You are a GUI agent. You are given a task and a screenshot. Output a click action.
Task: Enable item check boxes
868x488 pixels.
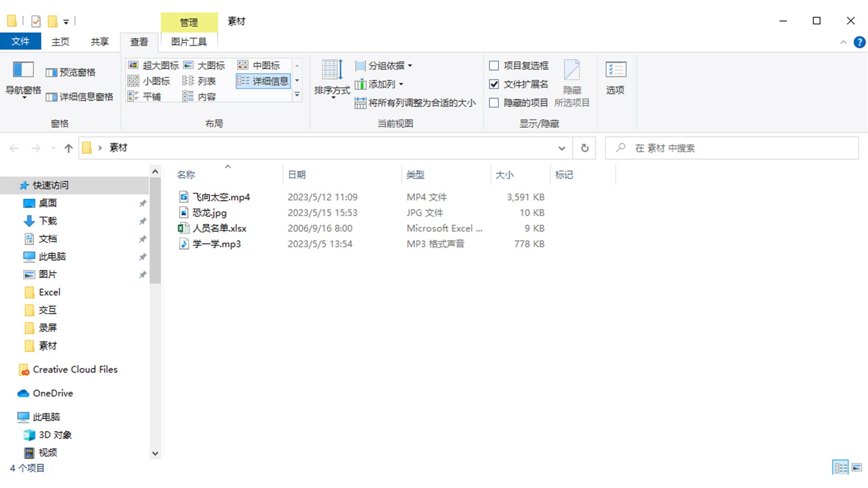coord(494,66)
